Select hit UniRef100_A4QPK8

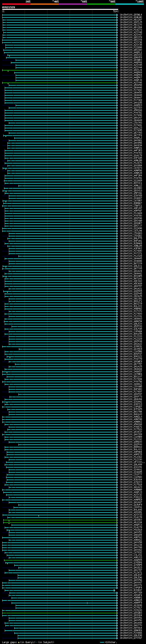[x=131, y=72]
